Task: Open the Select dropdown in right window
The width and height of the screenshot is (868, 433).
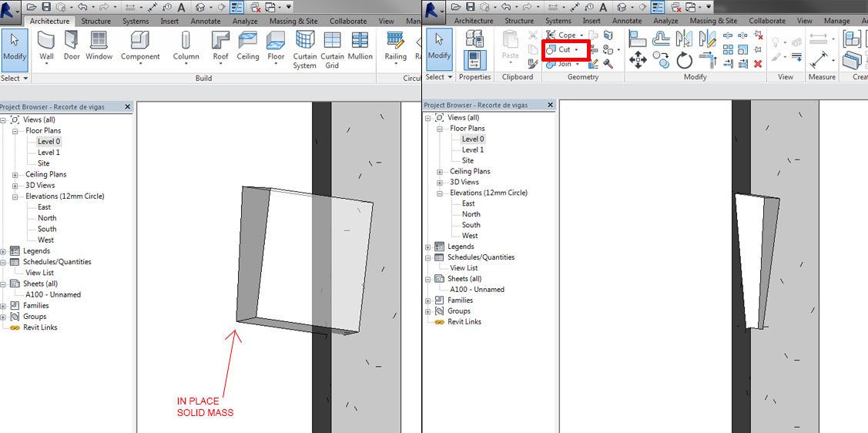Action: coord(440,77)
